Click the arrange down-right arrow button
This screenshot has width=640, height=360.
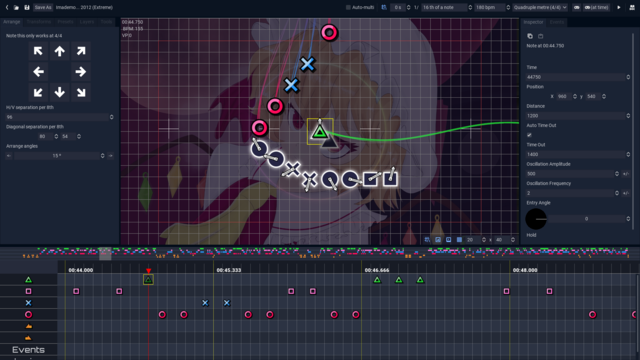pyautogui.click(x=80, y=92)
